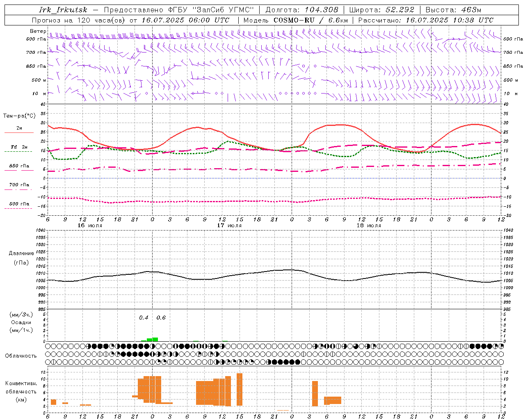
Task: Click the 'Высота: 463м' header text
Action: click(453, 10)
